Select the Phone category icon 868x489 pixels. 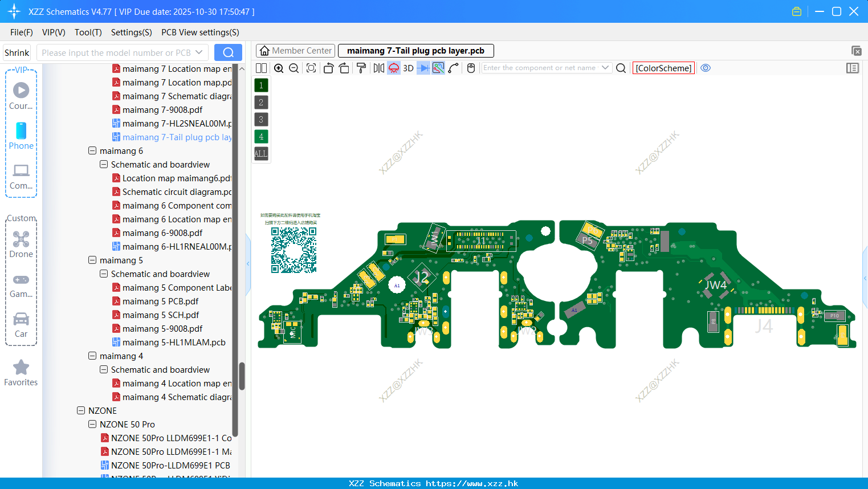[21, 136]
